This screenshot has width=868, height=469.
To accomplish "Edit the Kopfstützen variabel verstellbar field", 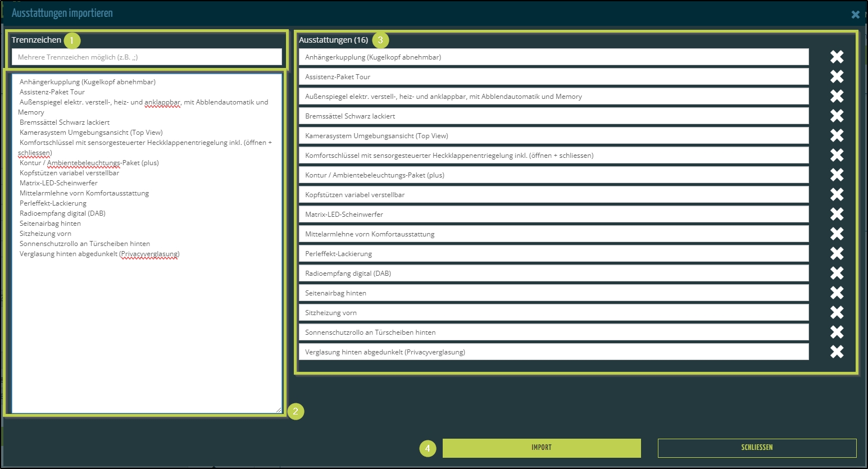I will point(553,194).
